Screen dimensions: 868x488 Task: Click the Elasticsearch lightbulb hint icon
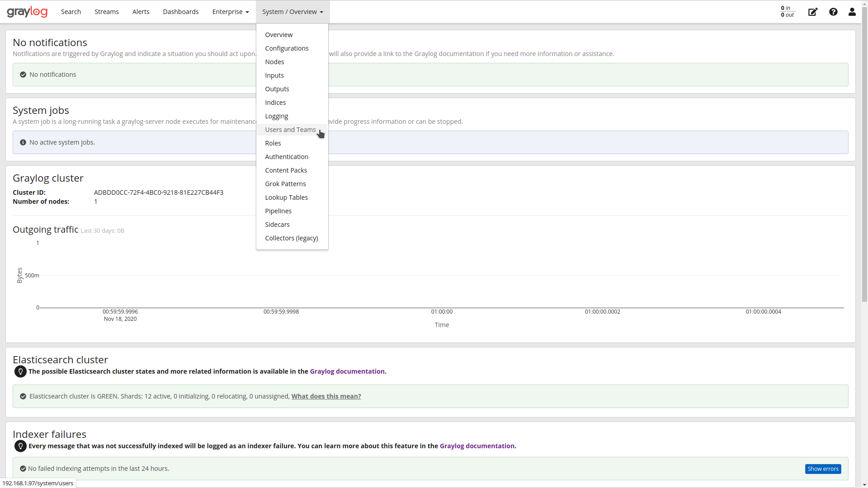[20, 371]
